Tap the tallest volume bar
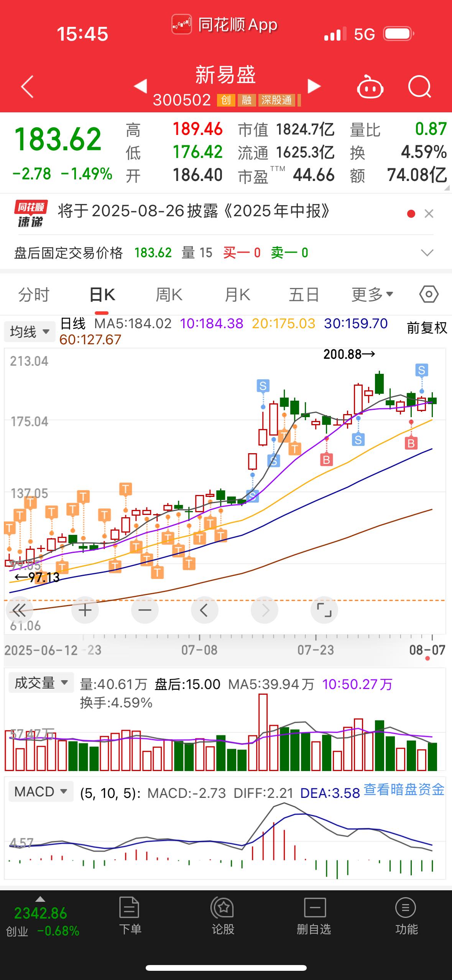 point(263,732)
